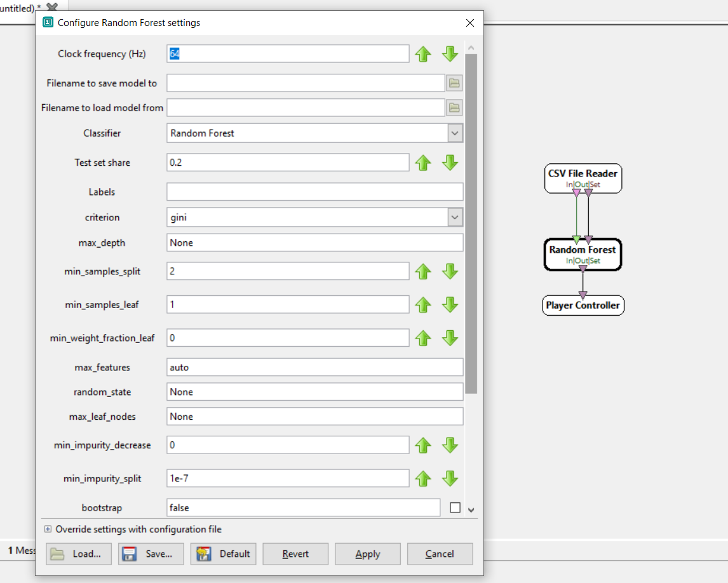Click the max_depth input field

(314, 243)
